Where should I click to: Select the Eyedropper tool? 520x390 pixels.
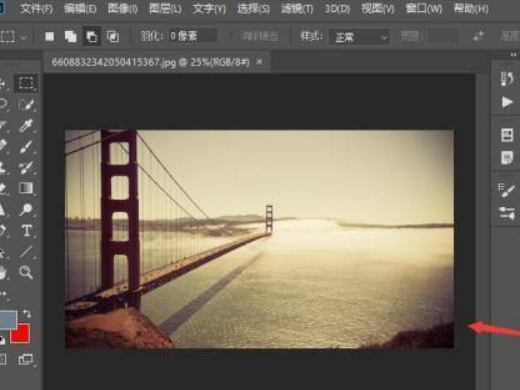pyautogui.click(x=26, y=125)
